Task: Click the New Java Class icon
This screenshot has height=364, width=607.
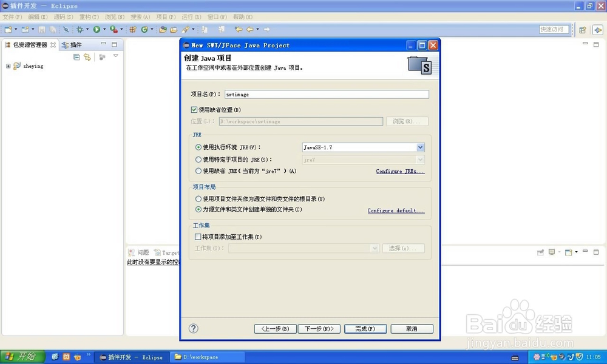Action: (x=144, y=29)
